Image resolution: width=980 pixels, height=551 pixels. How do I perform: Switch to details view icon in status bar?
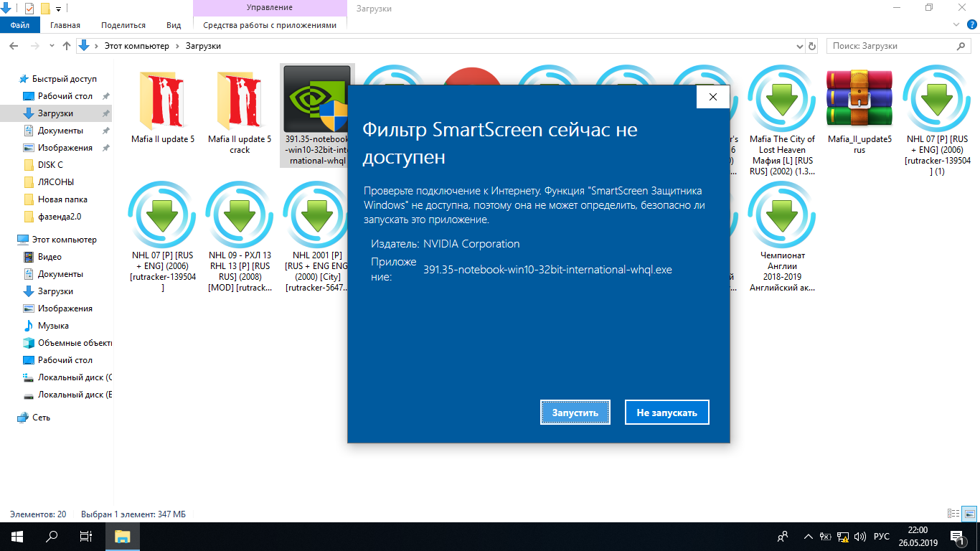(x=953, y=514)
